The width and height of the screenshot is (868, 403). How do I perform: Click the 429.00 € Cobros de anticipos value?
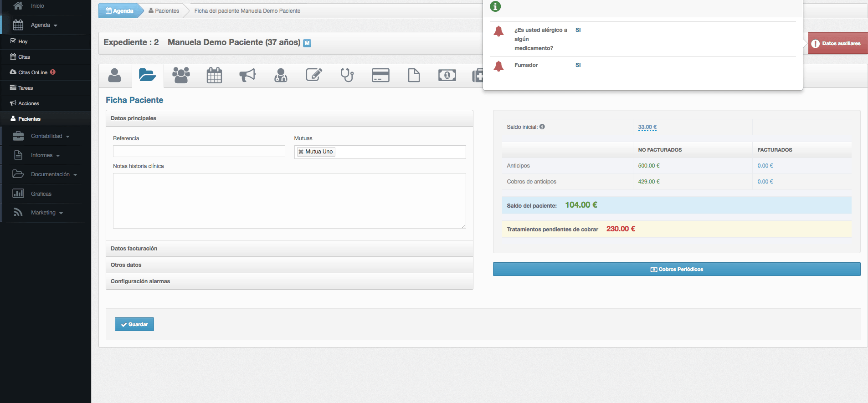649,182
